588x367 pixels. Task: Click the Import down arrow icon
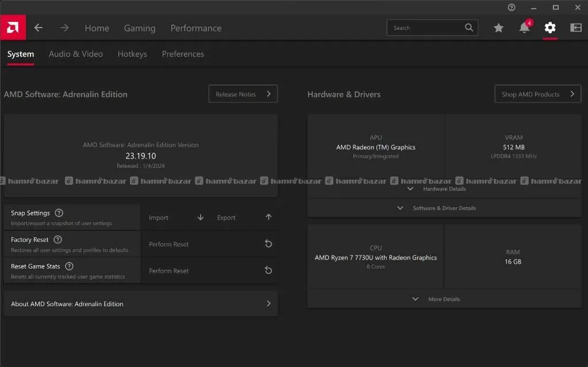pyautogui.click(x=201, y=218)
